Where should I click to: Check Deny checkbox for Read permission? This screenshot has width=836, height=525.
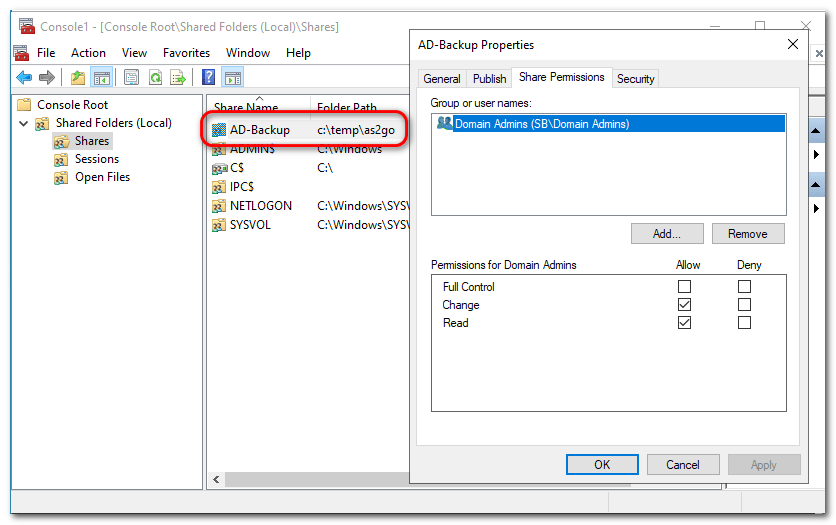click(744, 323)
